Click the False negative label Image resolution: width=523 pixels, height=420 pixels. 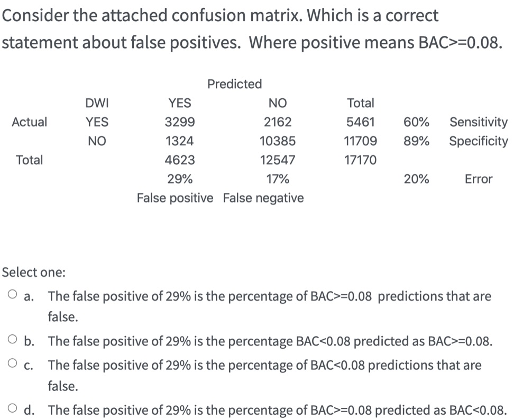(x=263, y=198)
